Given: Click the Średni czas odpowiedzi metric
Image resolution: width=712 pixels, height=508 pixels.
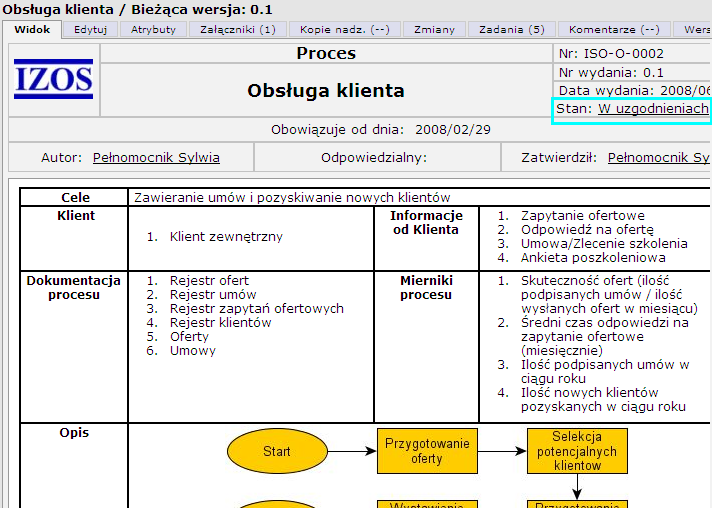Looking at the screenshot, I should 604,337.
